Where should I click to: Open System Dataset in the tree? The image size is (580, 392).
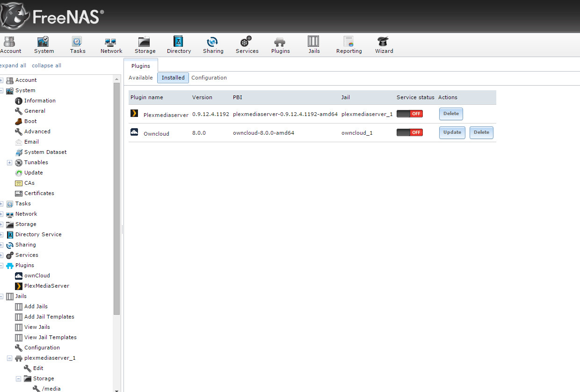(45, 152)
